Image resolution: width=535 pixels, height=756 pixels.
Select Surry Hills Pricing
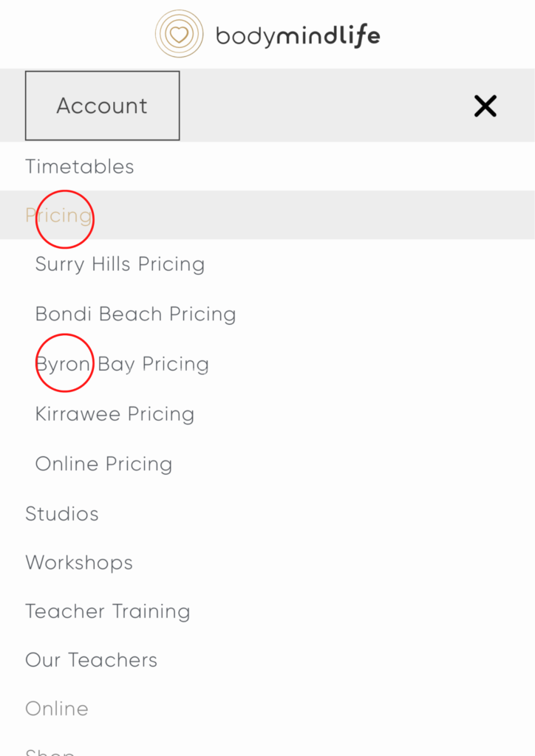pyautogui.click(x=120, y=264)
